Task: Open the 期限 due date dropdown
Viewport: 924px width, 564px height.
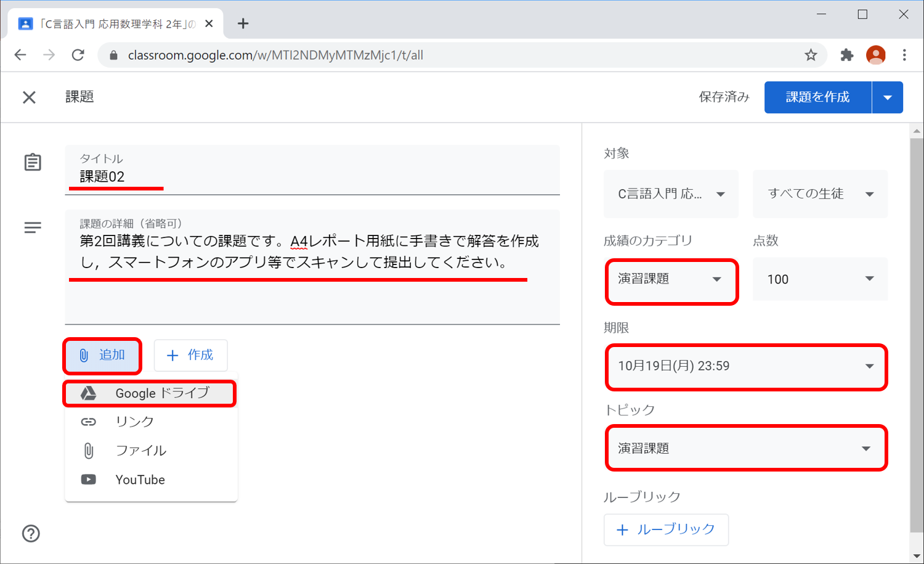Action: tap(746, 366)
